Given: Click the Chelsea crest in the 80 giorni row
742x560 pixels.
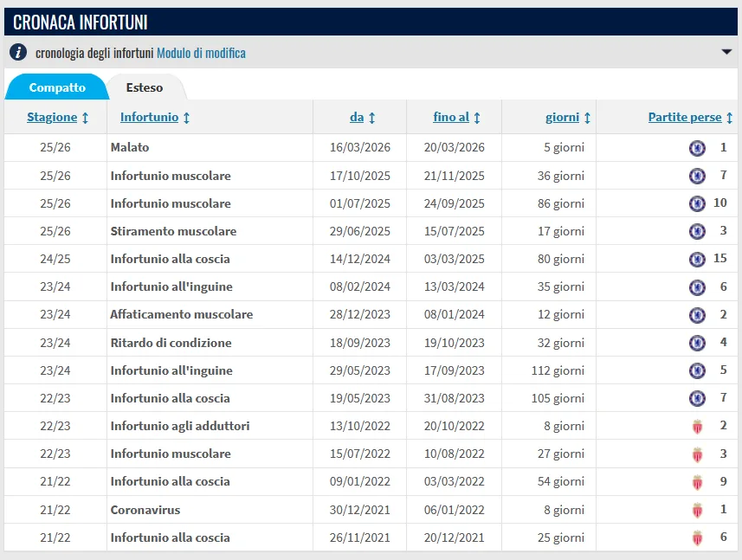Looking at the screenshot, I should click(x=697, y=259).
